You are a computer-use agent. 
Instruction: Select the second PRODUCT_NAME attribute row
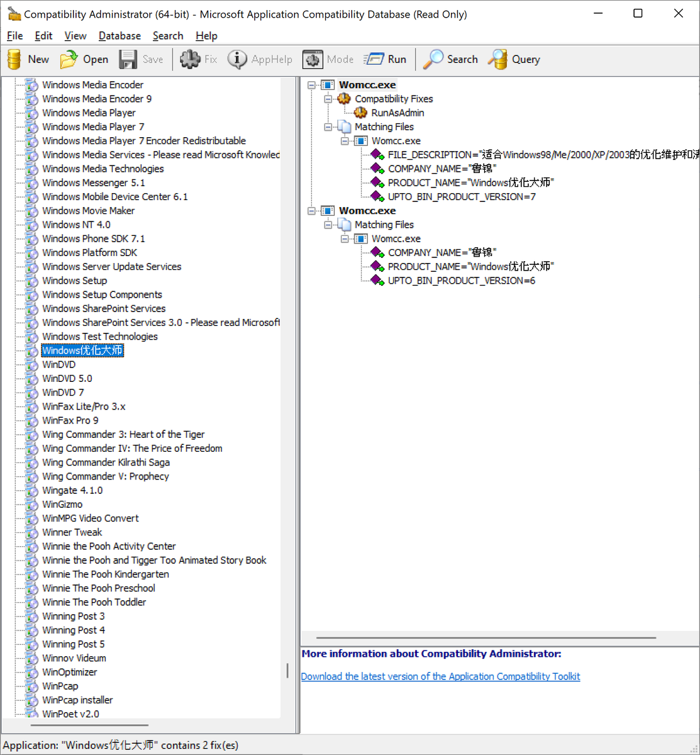coord(470,267)
